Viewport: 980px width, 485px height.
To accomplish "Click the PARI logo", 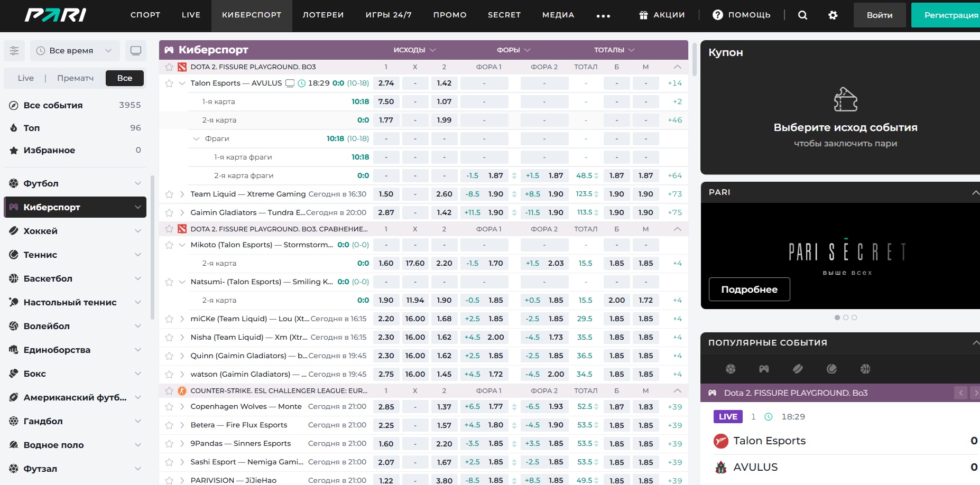I will (x=56, y=15).
